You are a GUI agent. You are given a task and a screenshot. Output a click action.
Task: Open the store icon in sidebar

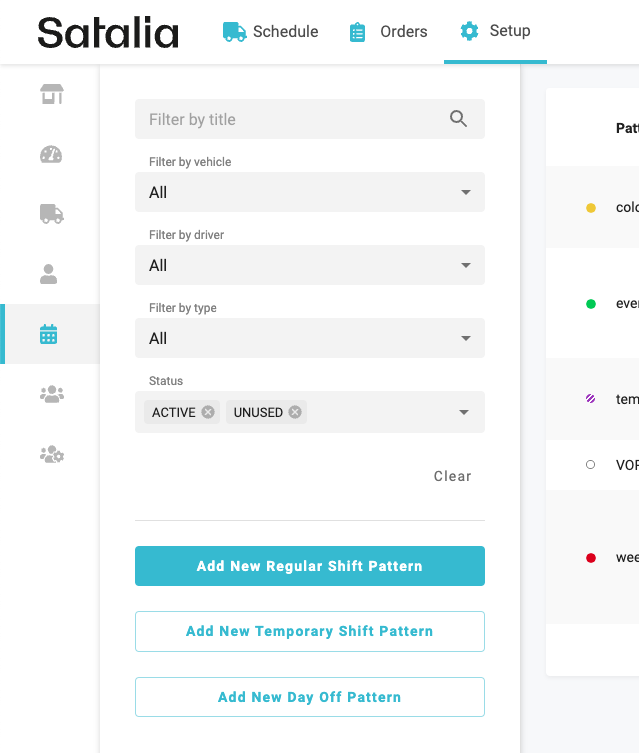coord(51,94)
